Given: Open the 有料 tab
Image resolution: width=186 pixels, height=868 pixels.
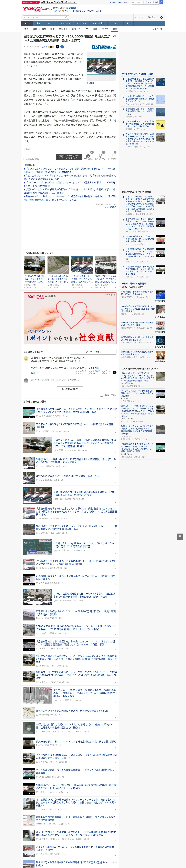Looking at the screenshot, I should [x=128, y=24].
